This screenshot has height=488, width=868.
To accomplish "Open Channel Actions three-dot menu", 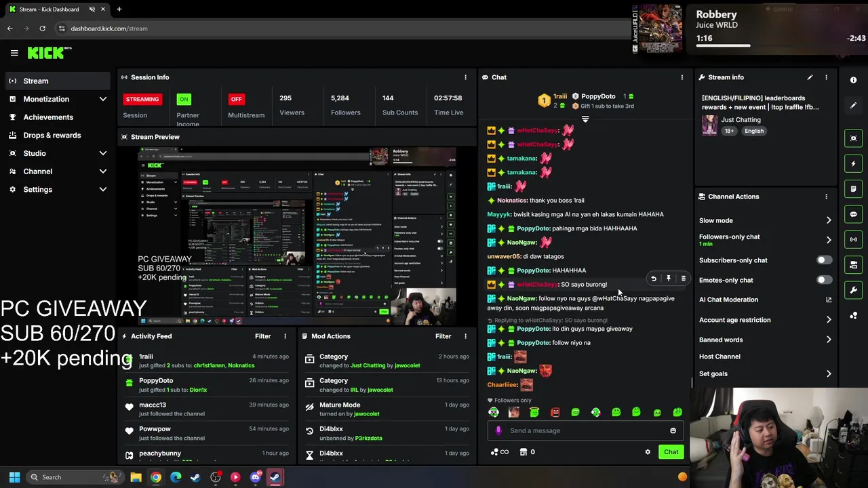I will [826, 197].
